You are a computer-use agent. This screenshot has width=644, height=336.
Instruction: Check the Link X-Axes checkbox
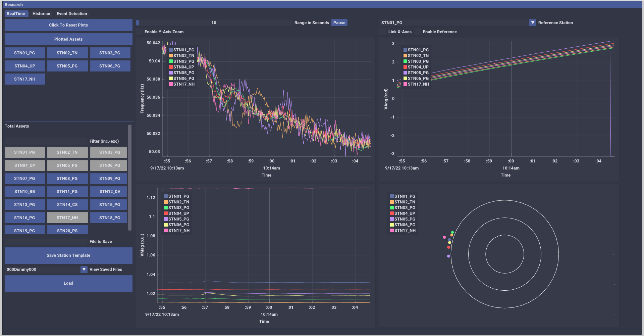383,32
